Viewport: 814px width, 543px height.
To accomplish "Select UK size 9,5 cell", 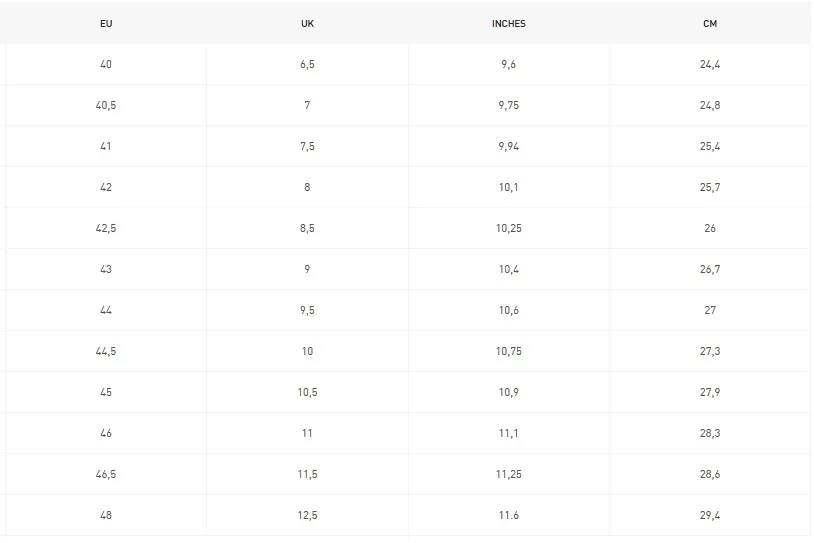I will (x=307, y=310).
